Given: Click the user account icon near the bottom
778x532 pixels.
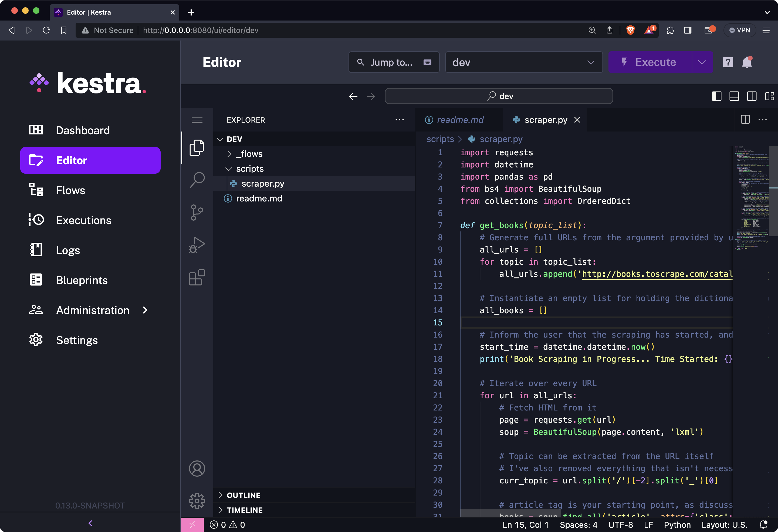Looking at the screenshot, I should [x=197, y=469].
